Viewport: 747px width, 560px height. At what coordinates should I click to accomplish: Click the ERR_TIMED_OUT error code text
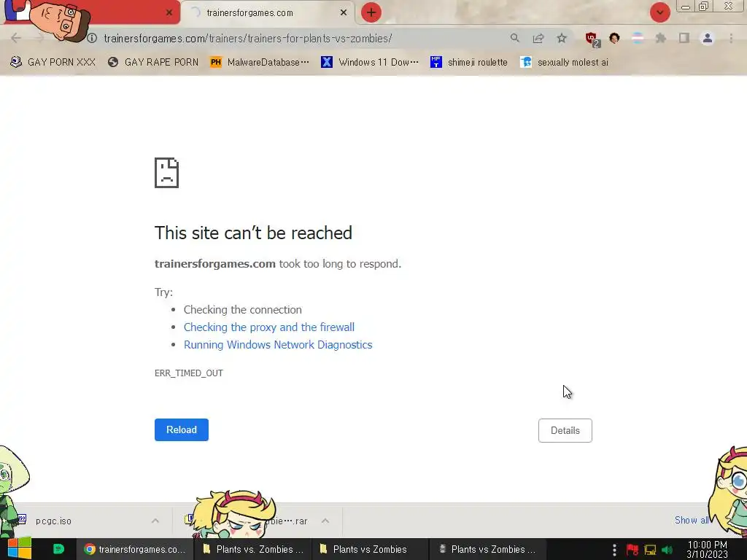click(x=189, y=373)
